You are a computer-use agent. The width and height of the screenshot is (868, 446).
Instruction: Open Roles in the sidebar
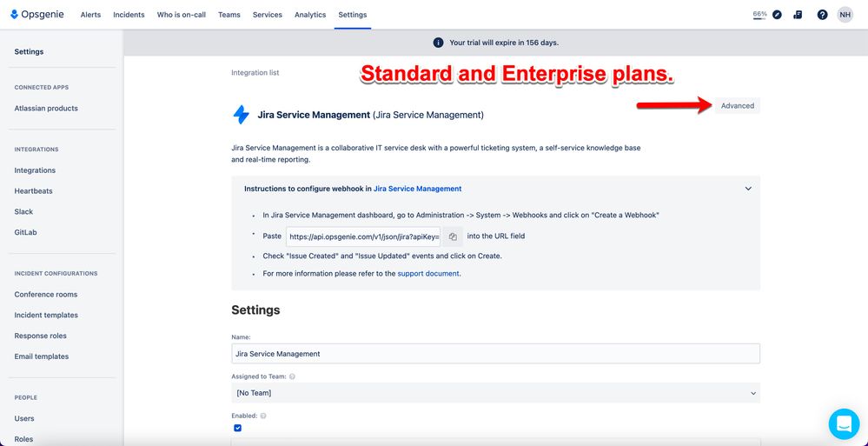(x=23, y=439)
